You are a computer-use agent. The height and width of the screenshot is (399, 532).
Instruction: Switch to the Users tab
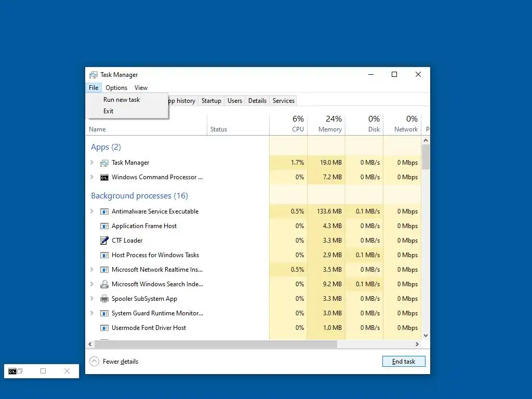(x=235, y=101)
